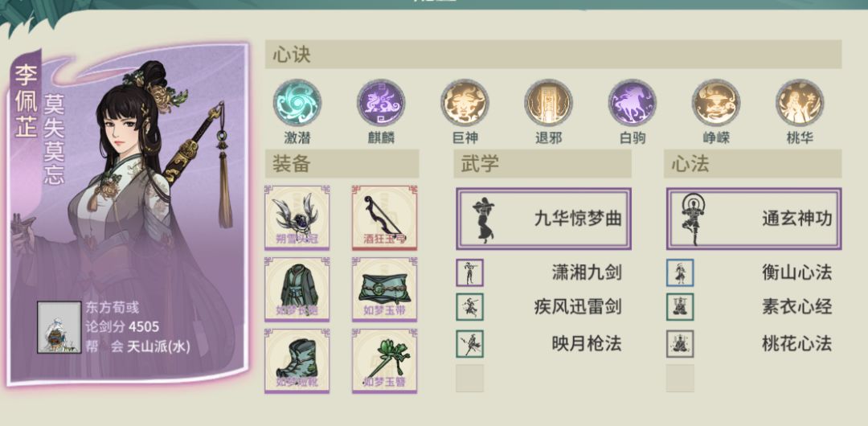The height and width of the screenshot is (426, 868).
Task: Select main inner skill 通玄神功
Action: point(754,219)
